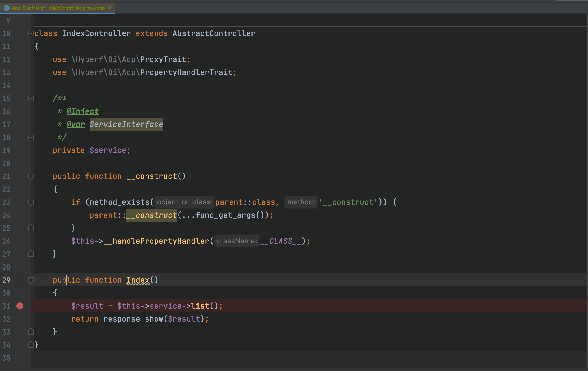Fold the if block on line 23
588x371 pixels.
(31, 202)
